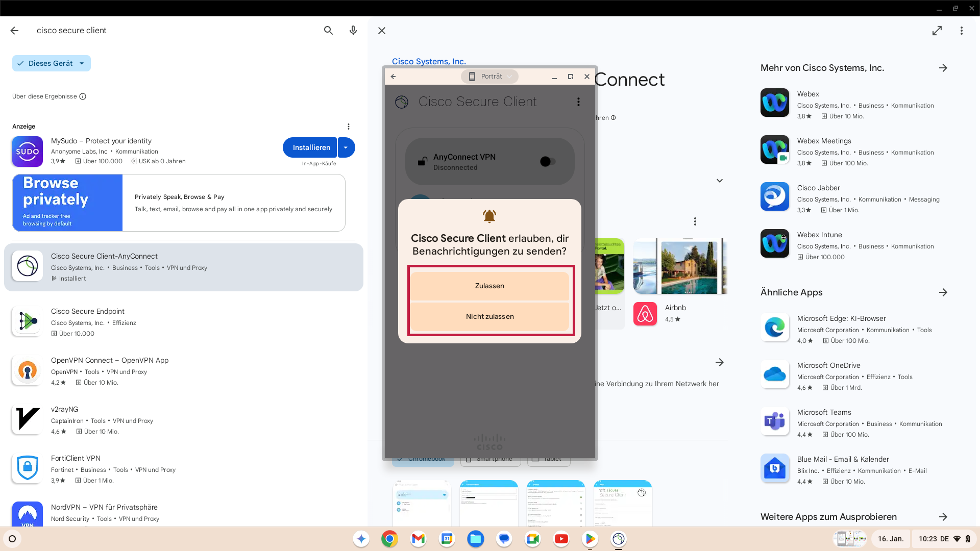Go back in Cisco app window
980x551 pixels.
393,77
